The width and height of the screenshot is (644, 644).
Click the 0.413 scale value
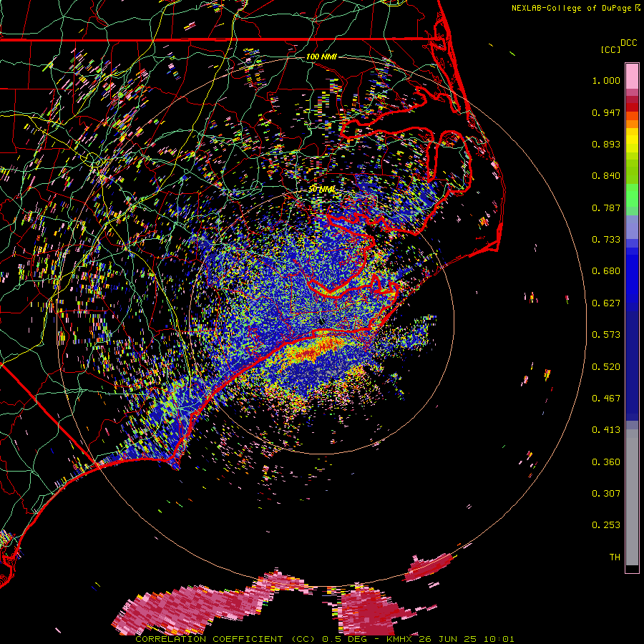(x=606, y=430)
